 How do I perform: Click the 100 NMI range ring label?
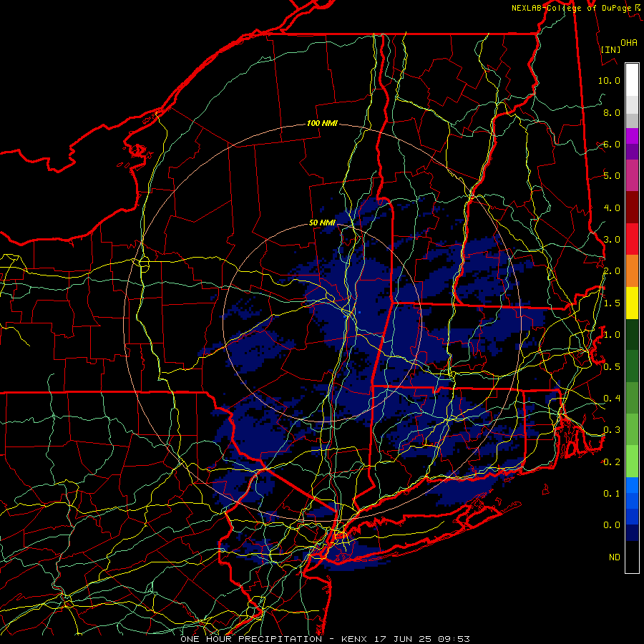click(322, 123)
